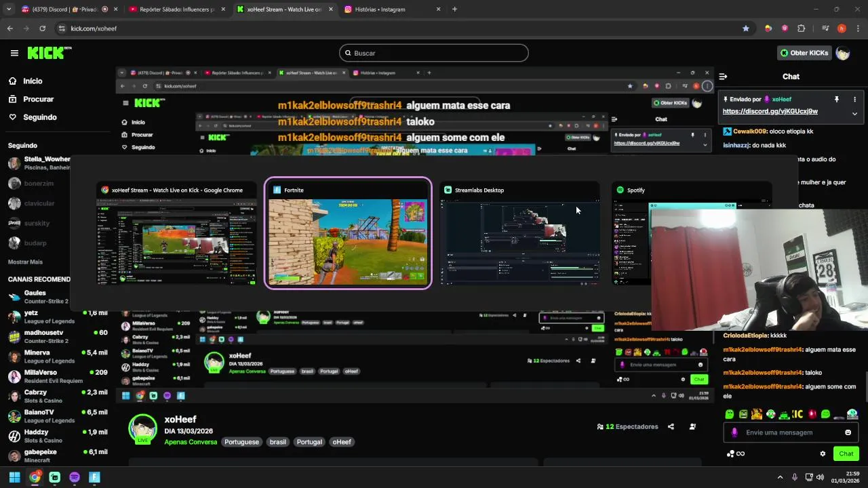The image size is (868, 488).
Task: Bookmark this page with the star
Action: click(x=746, y=28)
